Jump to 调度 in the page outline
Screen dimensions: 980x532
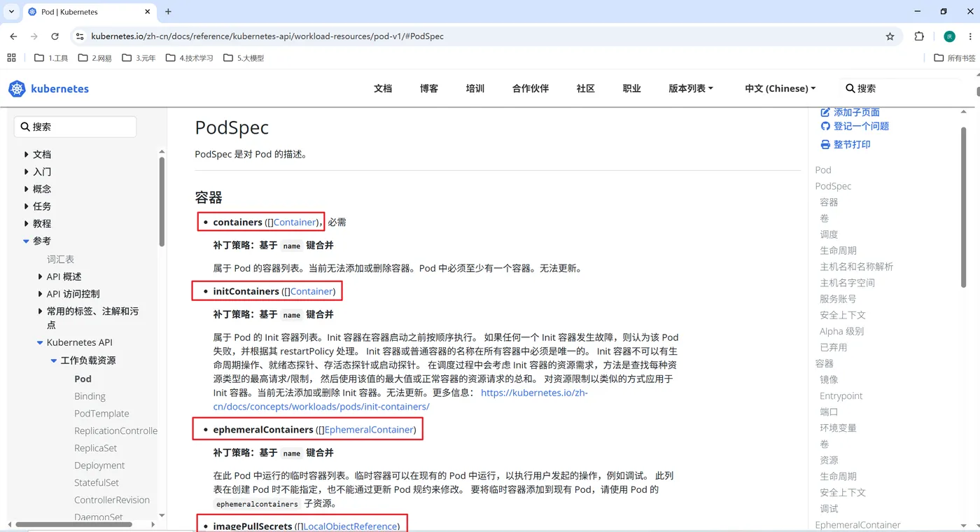(829, 234)
